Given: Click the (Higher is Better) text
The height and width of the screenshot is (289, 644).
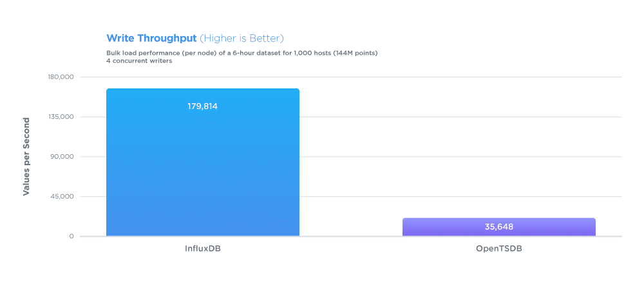Looking at the screenshot, I should point(242,39).
